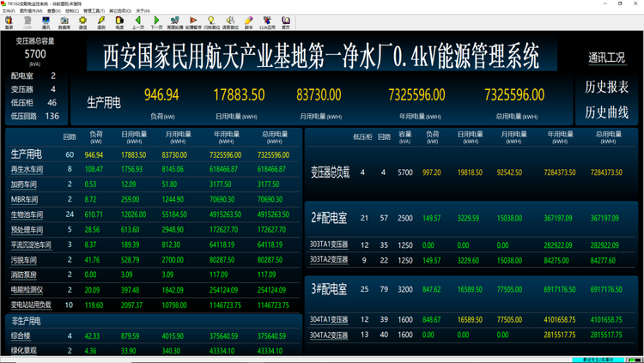Viewport: 644px width, 363px height.
Task: Click the 轮播暂停 pause rotation icon
Action: [x=193, y=22]
